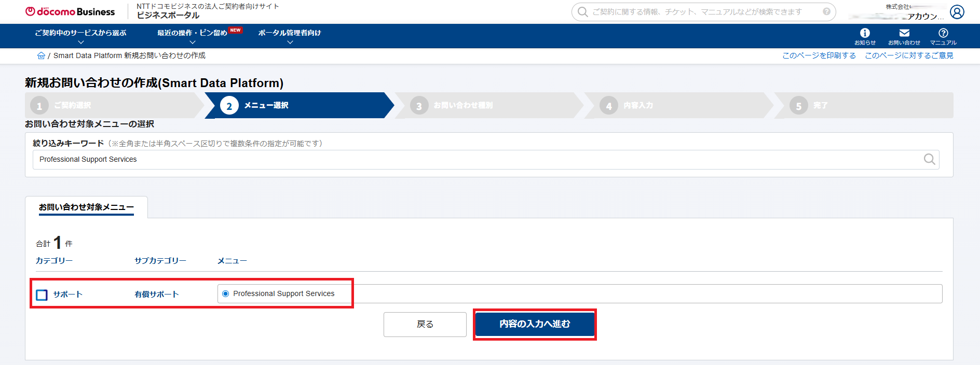980x365 pixels.
Task: Click the docomo Business logo
Action: tap(70, 11)
